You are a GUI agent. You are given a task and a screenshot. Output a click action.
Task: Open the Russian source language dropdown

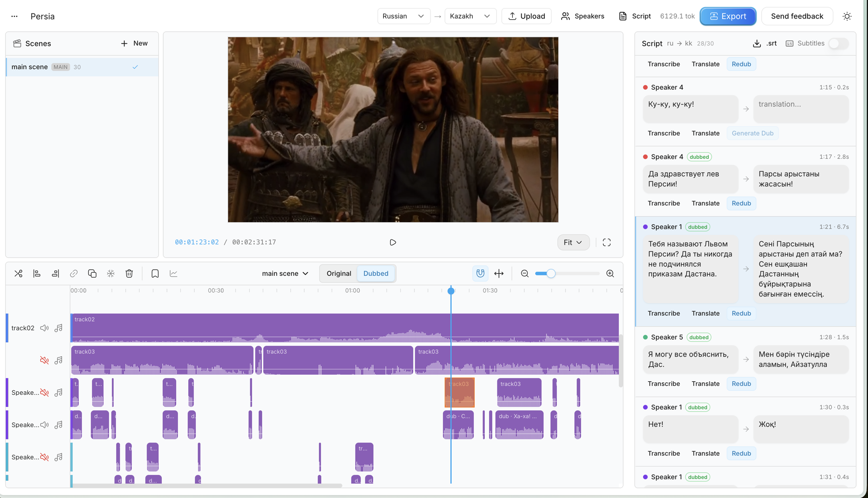tap(404, 16)
